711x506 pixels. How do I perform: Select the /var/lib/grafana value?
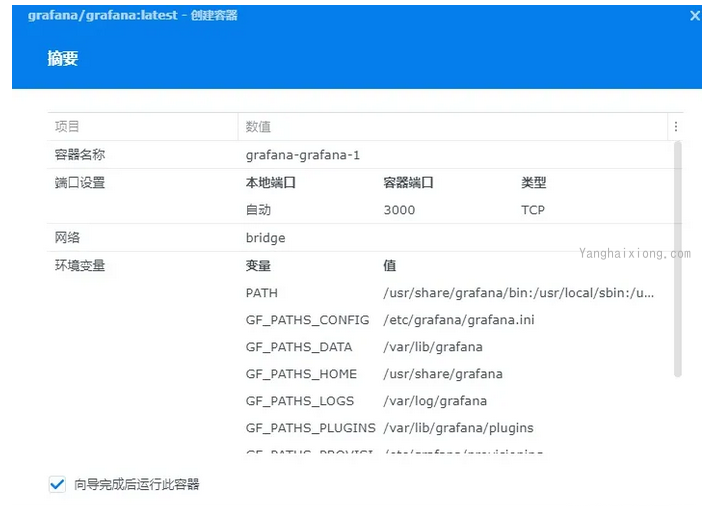pyautogui.click(x=433, y=347)
